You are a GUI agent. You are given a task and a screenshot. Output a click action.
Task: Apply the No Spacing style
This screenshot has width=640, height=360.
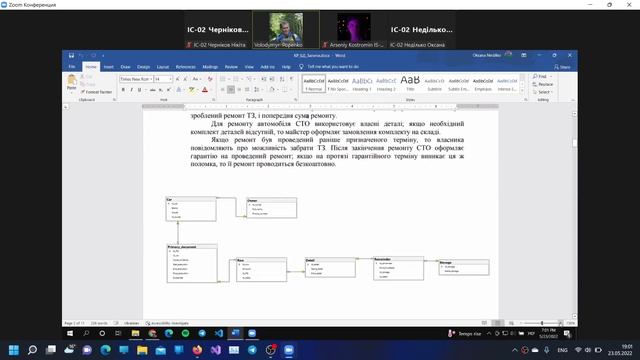coord(338,84)
